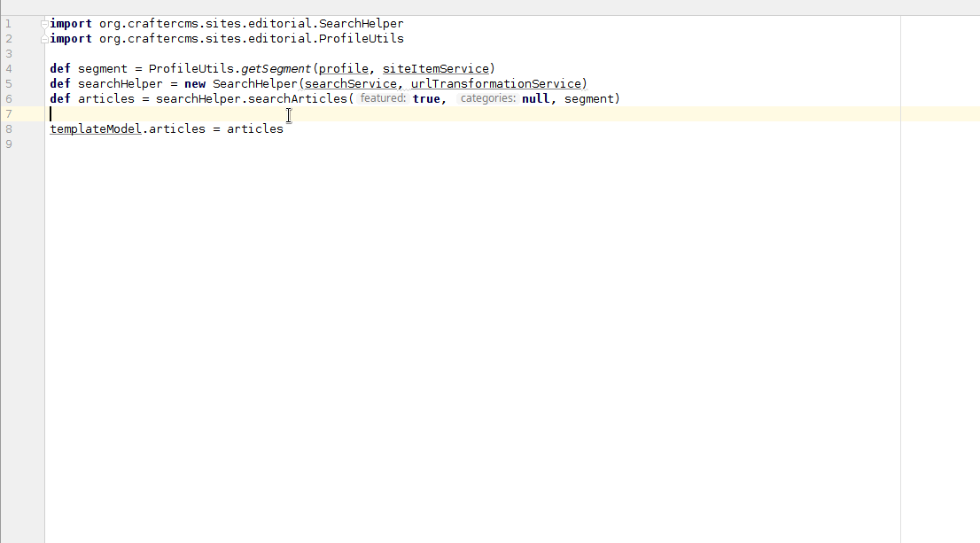
Task: Click the fold end marker on line 2
Action: click(44, 39)
